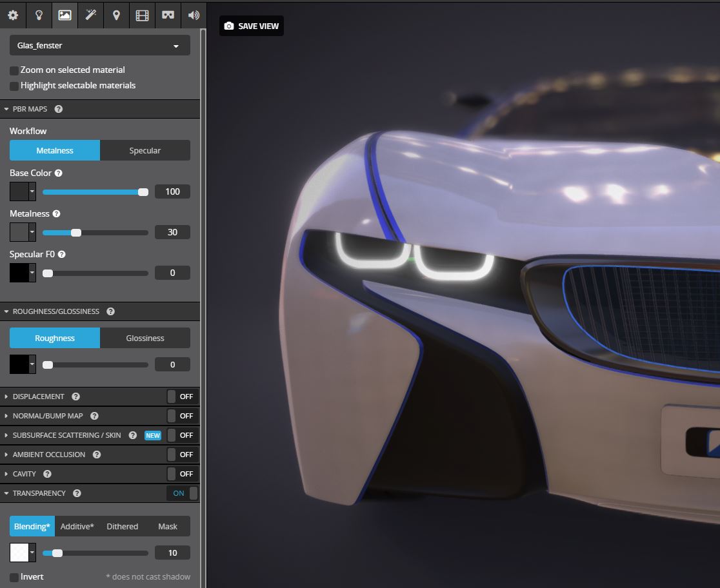The width and height of the screenshot is (720, 588).
Task: Open the Sound speaker tab
Action: click(x=194, y=15)
